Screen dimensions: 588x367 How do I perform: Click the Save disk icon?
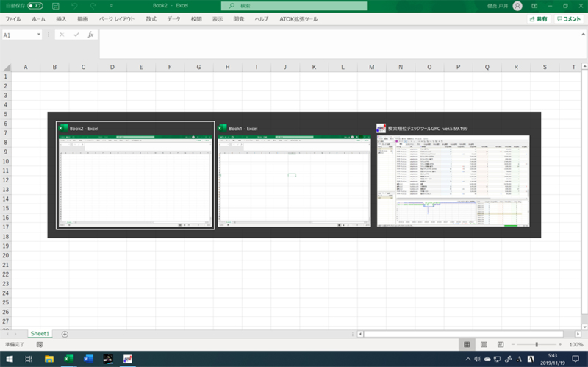56,6
